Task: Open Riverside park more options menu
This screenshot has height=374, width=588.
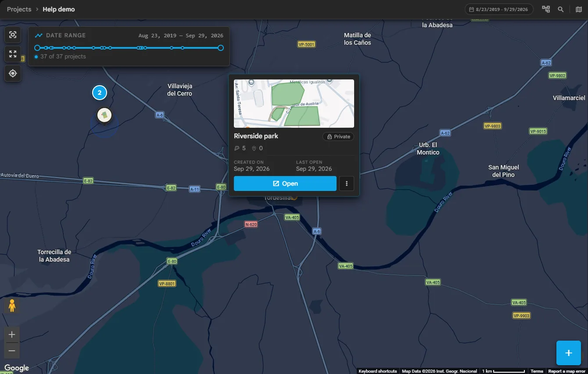Action: tap(347, 183)
